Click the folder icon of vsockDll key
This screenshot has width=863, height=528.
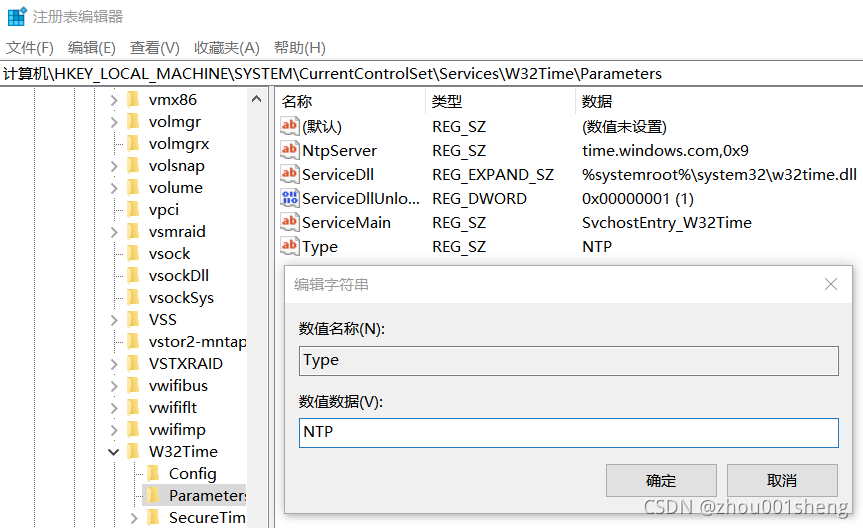133,276
